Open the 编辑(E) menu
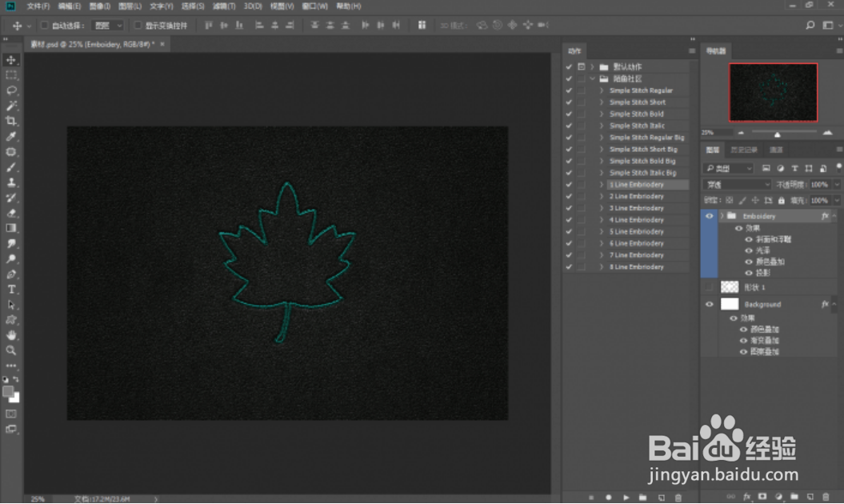Viewport: 844px width, 504px height. point(69,6)
